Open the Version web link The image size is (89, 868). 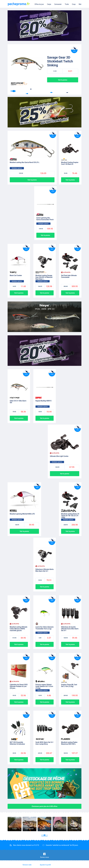[27, 864]
